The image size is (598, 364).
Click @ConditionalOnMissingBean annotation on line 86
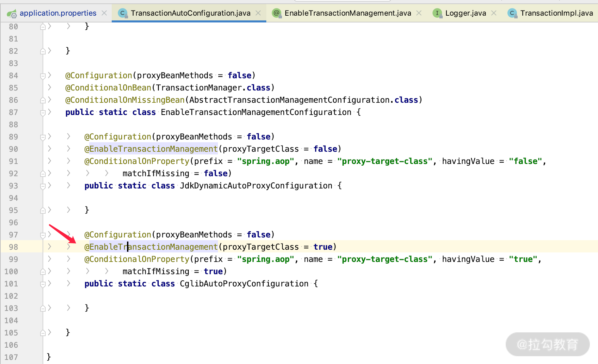(125, 100)
